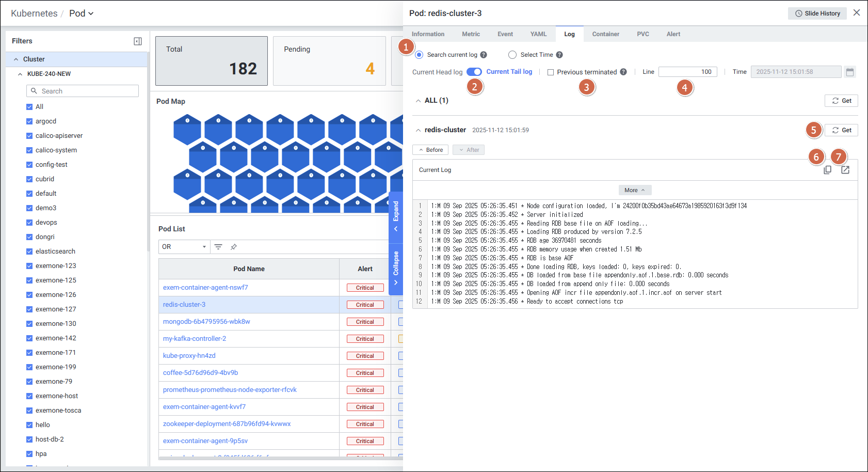Screen dimensions: 868x472
Task: Collapse the redis-cluster log section
Action: coord(418,130)
